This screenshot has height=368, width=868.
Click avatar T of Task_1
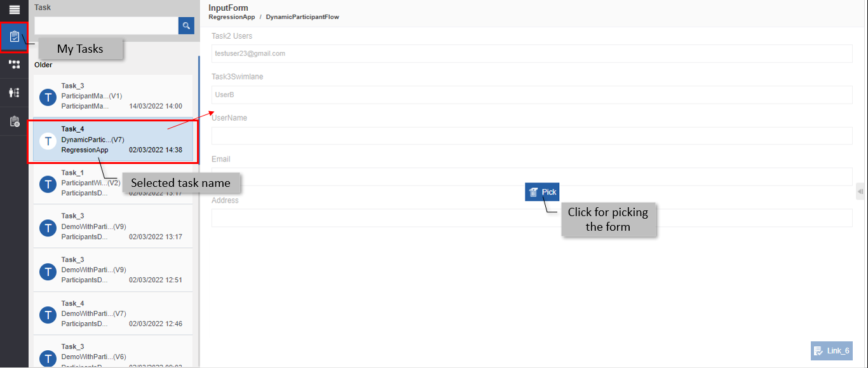pos(48,184)
